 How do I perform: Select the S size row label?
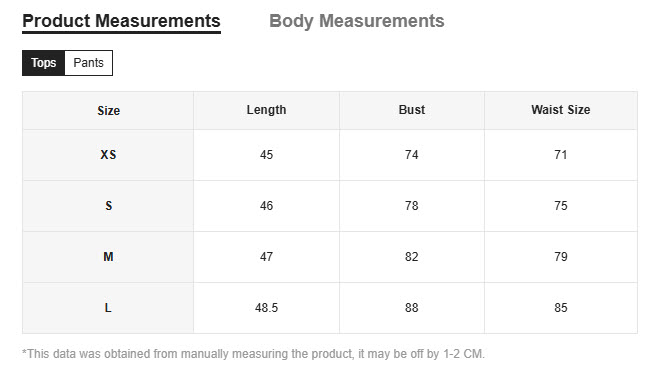pyautogui.click(x=109, y=206)
